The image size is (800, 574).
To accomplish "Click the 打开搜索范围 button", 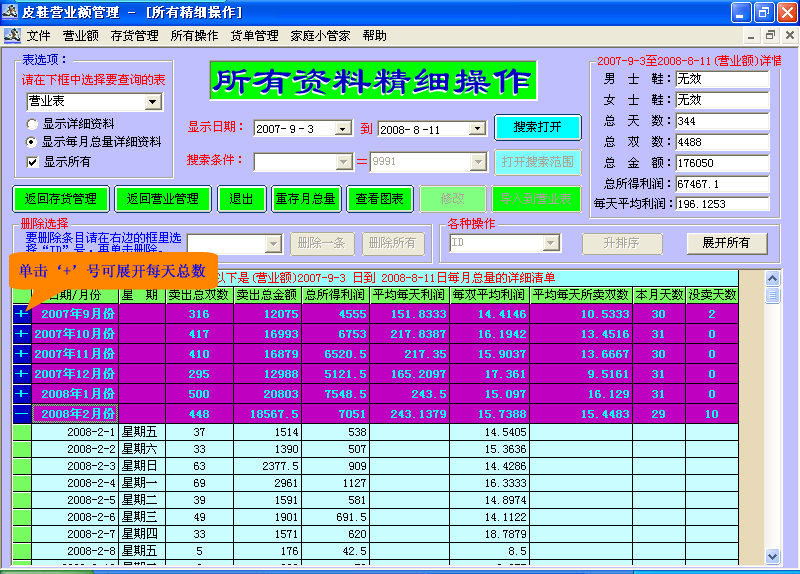I will tap(538, 162).
